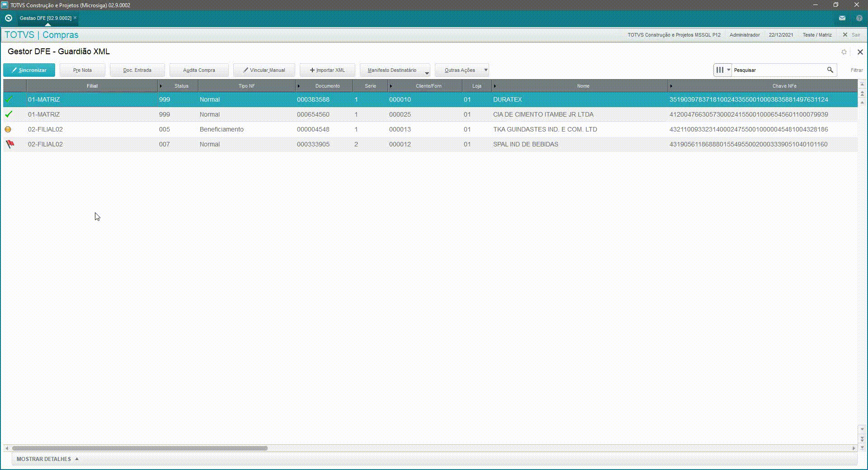Click the Administrador user label
Viewport: 868px width, 470px height.
tap(745, 35)
